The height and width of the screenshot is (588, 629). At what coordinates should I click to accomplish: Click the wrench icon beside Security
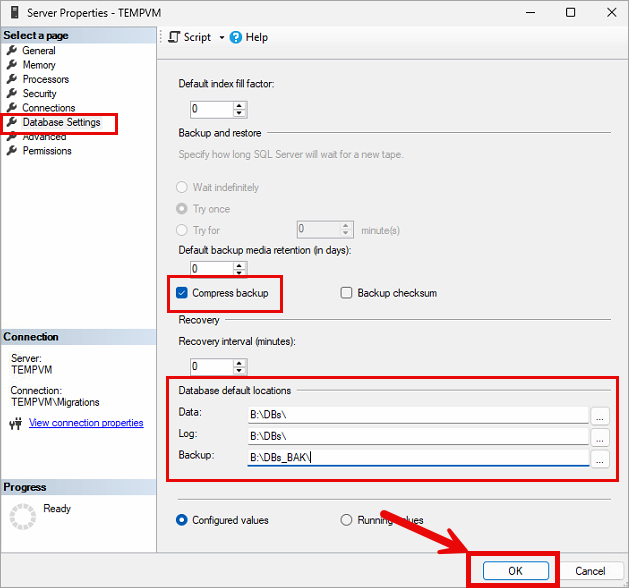tap(12, 93)
